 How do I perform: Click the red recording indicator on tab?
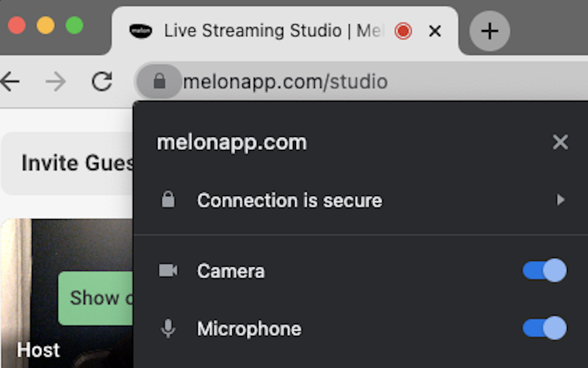403,31
